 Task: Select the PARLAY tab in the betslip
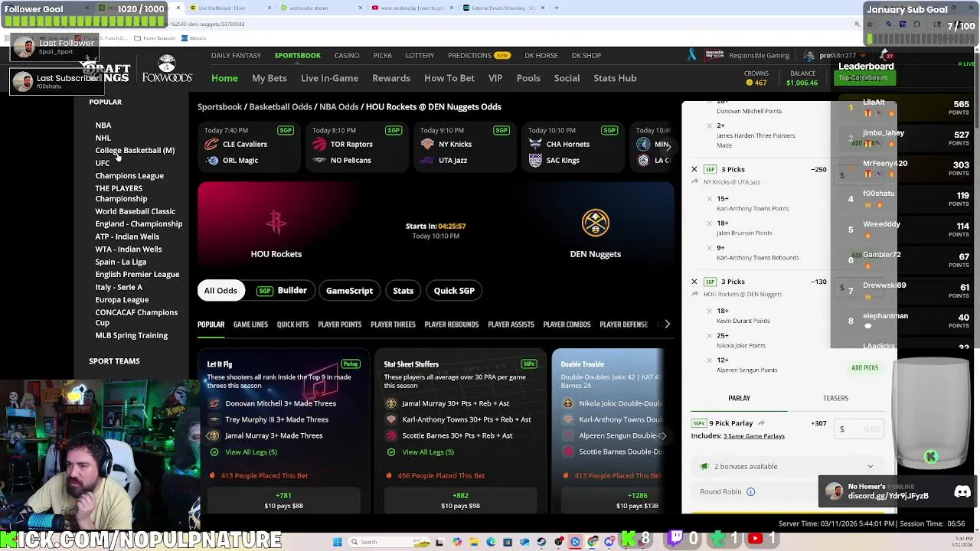click(x=739, y=398)
